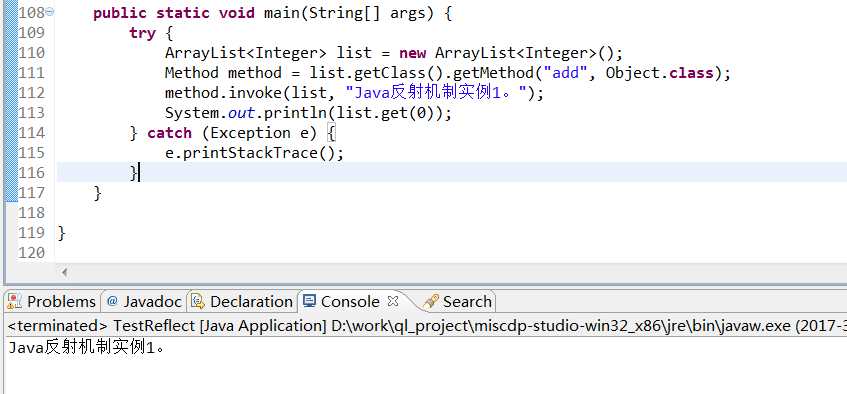Viewport: 847px width, 394px height.
Task: Click the Console monitor icon
Action: tap(309, 300)
